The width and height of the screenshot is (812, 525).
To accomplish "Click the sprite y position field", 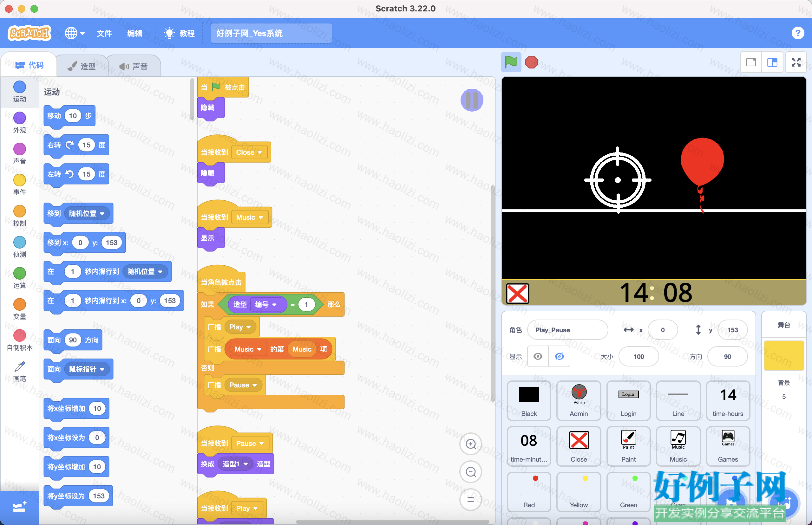I will [x=732, y=330].
